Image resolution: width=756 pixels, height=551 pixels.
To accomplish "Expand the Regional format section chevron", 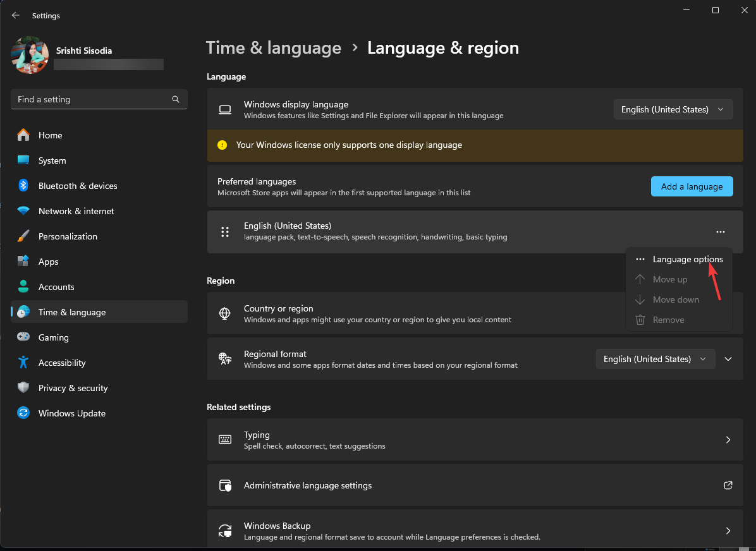I will click(728, 359).
